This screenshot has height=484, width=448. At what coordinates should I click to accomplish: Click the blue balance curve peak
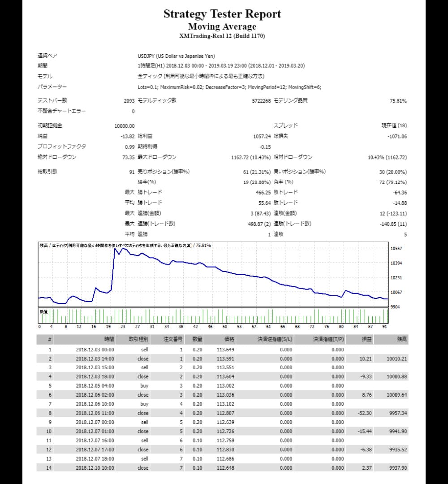(x=116, y=249)
